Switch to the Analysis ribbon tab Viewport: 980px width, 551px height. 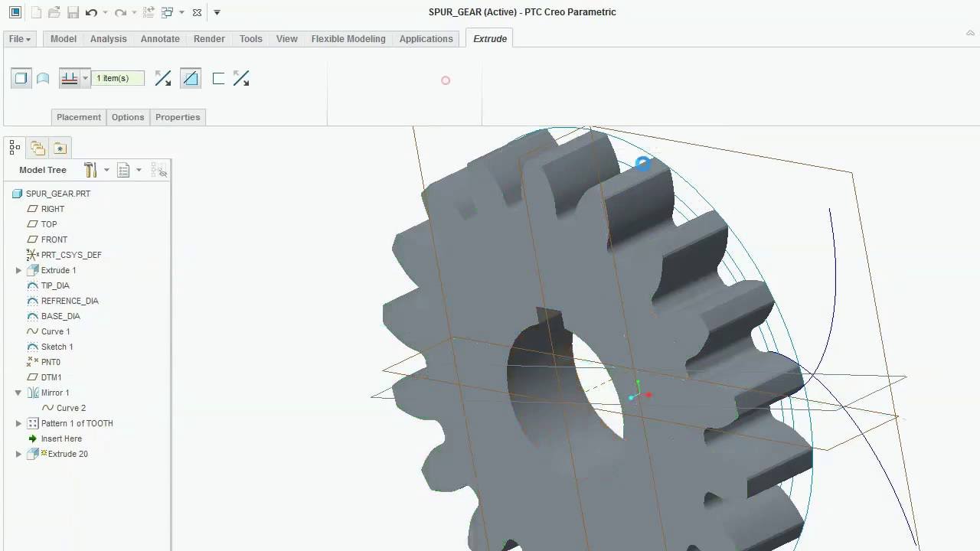point(109,39)
